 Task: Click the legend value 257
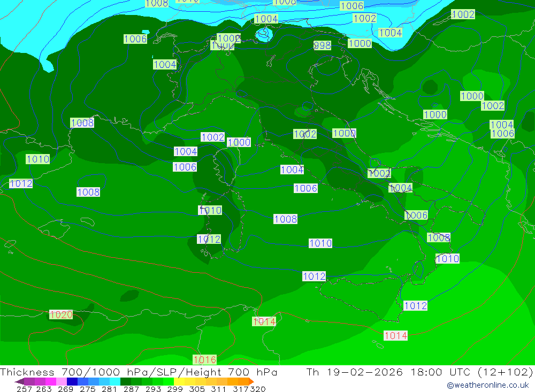click(24, 389)
